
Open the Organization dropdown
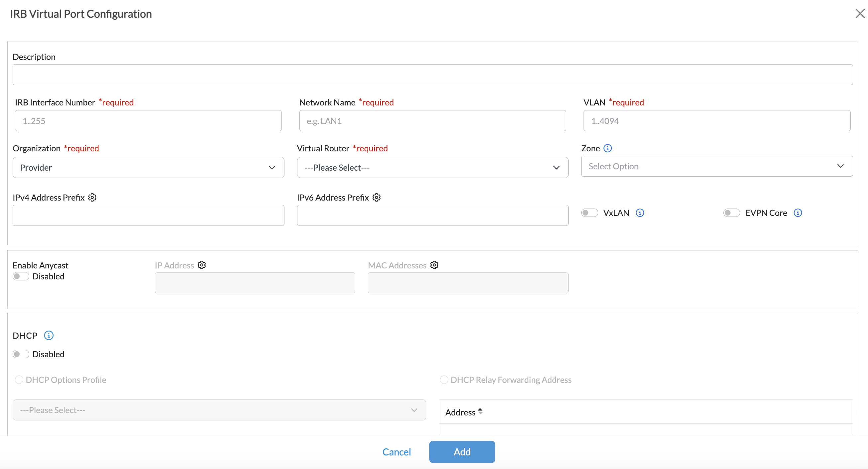pos(148,168)
